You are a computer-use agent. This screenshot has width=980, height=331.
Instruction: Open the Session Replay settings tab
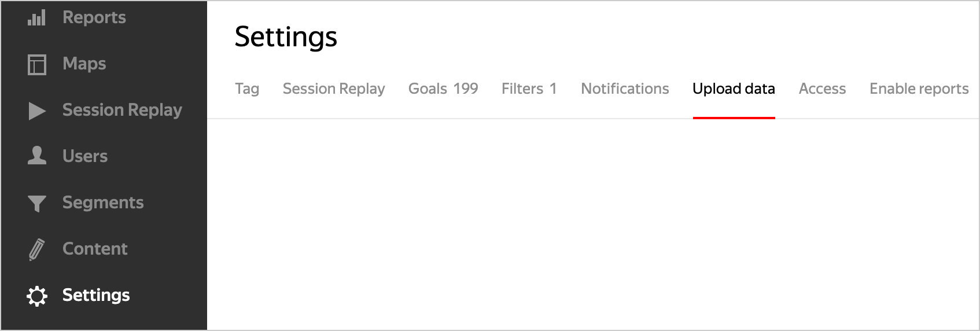click(x=334, y=89)
